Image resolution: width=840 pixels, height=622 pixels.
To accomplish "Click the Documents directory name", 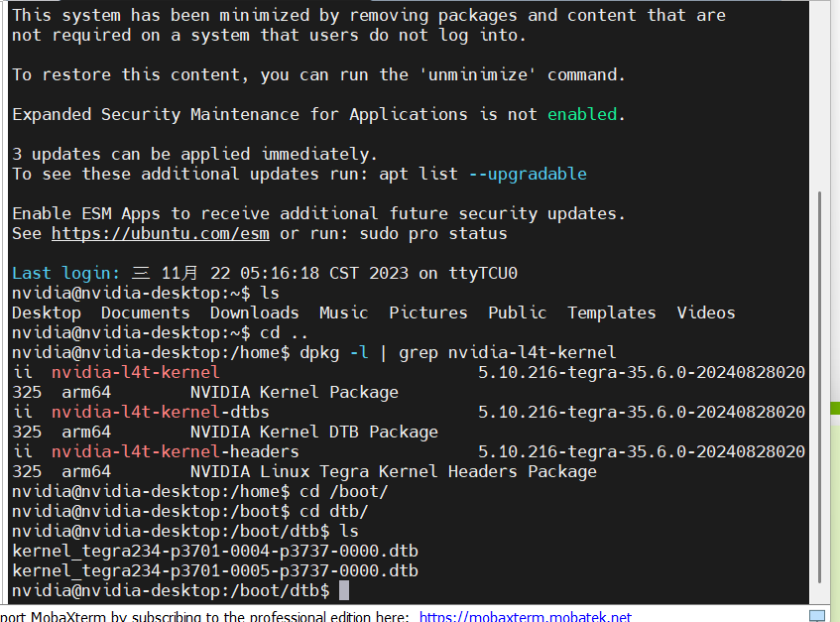I will [145, 313].
